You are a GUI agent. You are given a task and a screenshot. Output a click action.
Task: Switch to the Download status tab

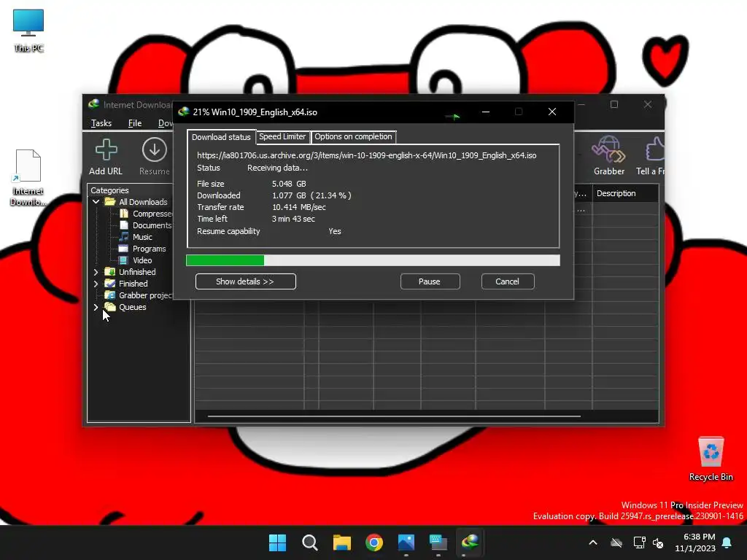tap(221, 137)
